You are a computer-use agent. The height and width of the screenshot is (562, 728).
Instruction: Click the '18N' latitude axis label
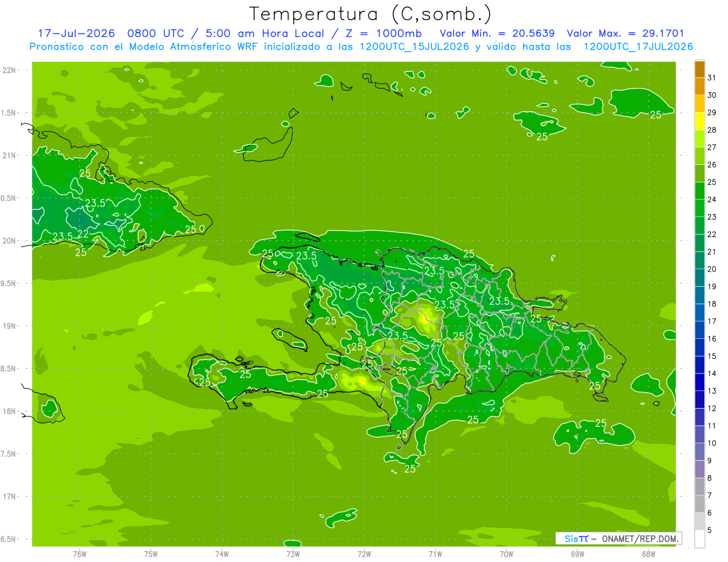click(10, 411)
